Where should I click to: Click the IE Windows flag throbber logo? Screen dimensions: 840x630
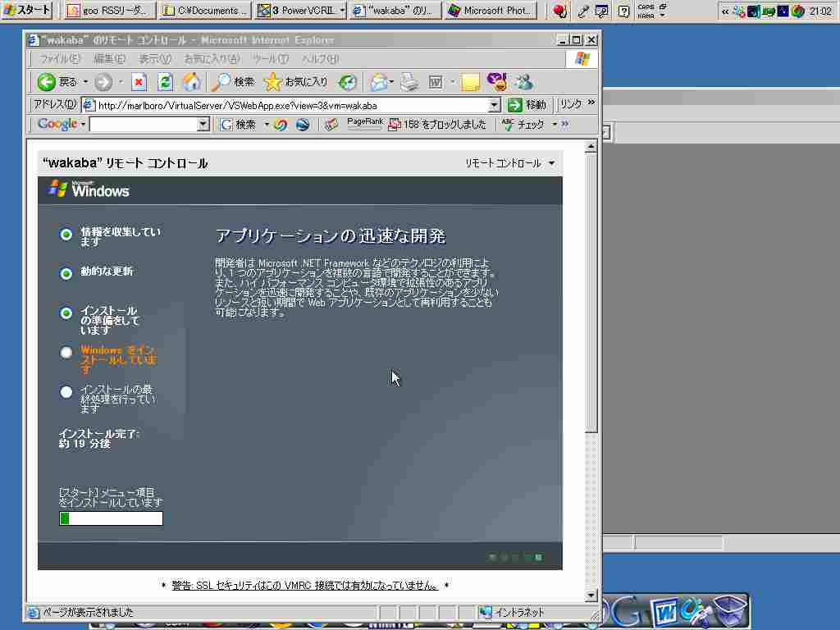click(x=582, y=59)
